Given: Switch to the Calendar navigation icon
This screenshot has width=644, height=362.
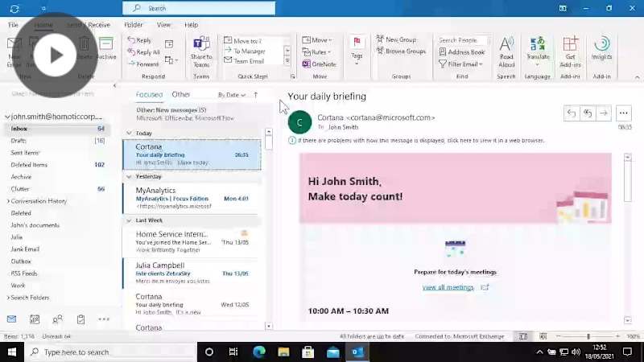Looking at the screenshot, I should pyautogui.click(x=35, y=319).
